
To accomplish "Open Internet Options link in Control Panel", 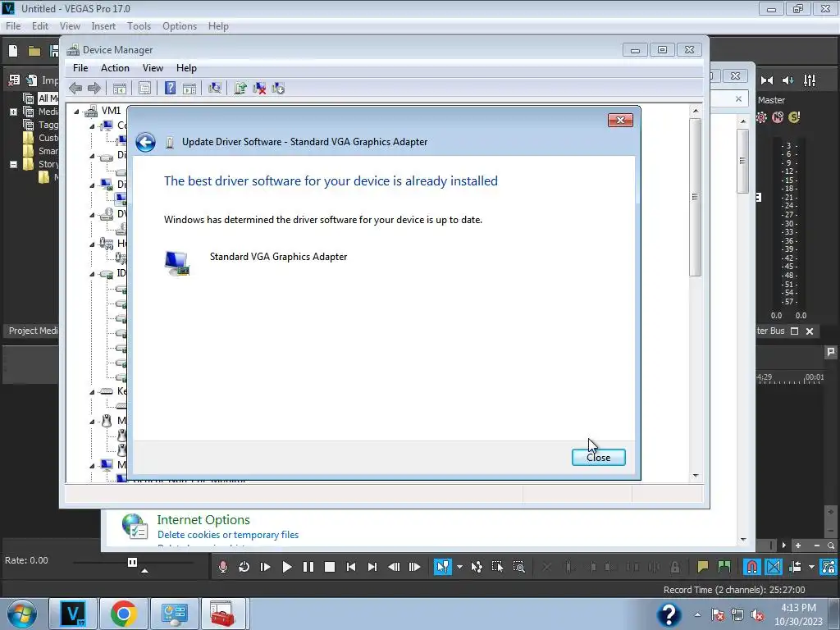I will [203, 519].
